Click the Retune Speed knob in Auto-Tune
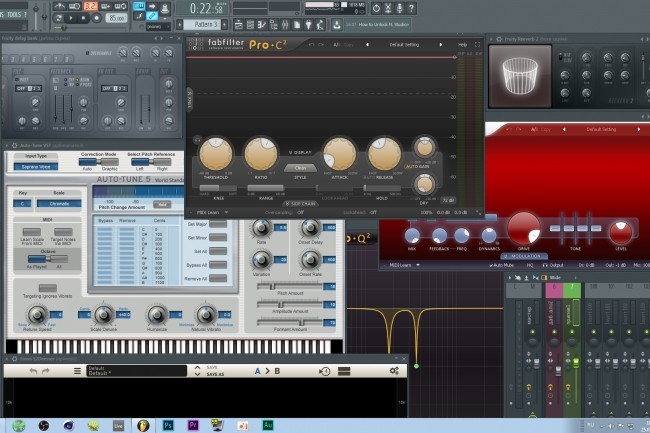This screenshot has height=433, width=650. 38,314
